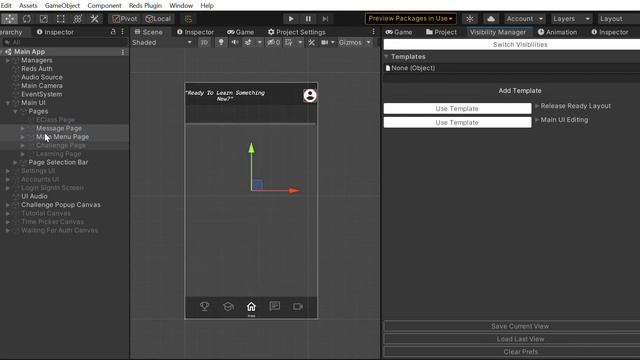This screenshot has height=360, width=640.
Task: Toggle Pivot handle position
Action: (125, 19)
